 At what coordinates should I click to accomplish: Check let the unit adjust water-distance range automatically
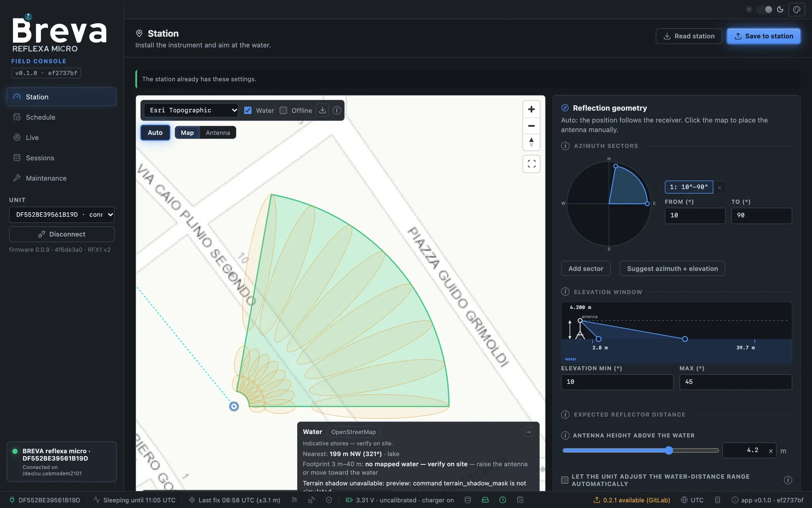[x=565, y=480]
